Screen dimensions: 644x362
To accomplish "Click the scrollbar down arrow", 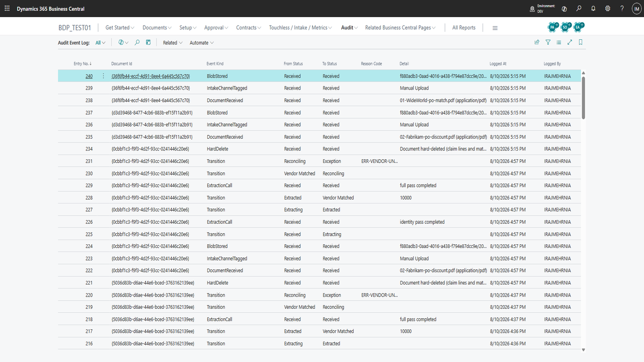I will click(584, 349).
